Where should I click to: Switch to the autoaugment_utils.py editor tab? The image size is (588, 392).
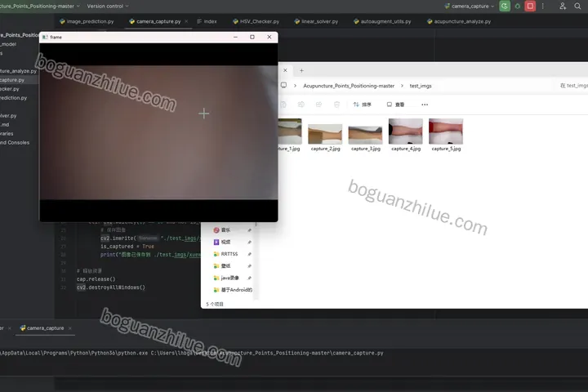pyautogui.click(x=382, y=21)
